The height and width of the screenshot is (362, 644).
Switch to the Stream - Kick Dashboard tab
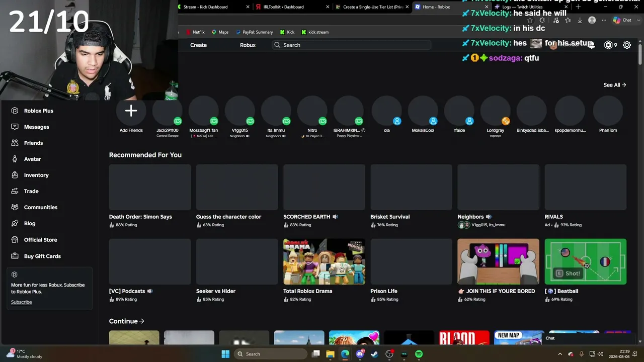click(213, 7)
